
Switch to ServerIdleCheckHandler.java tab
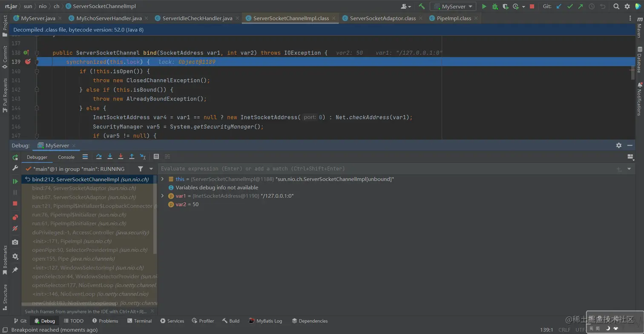tap(197, 18)
